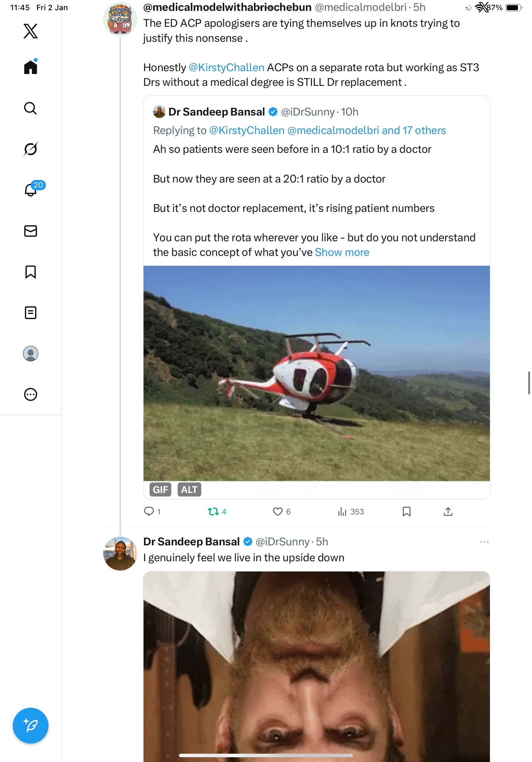Open Lists in the sidebar
This screenshot has height=762, width=532.
[x=31, y=313]
